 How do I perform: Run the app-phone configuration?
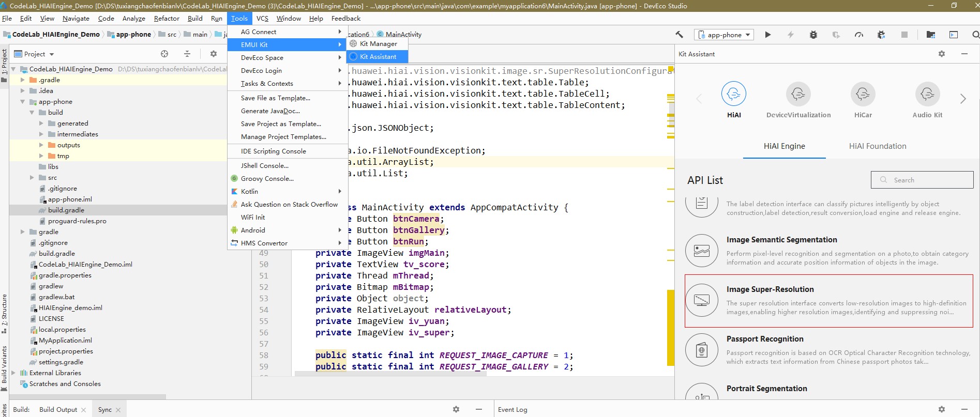coord(768,35)
